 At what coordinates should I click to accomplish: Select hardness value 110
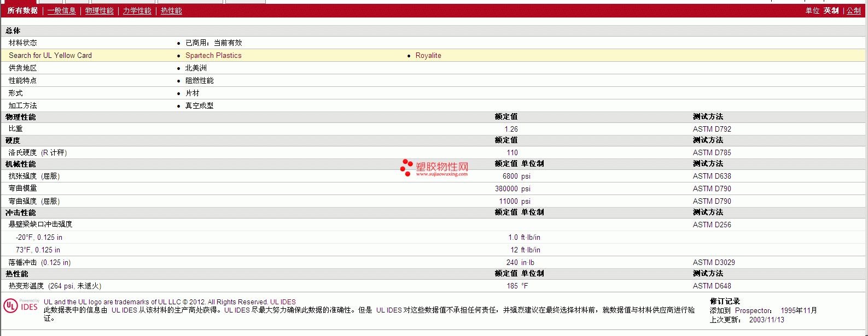512,152
